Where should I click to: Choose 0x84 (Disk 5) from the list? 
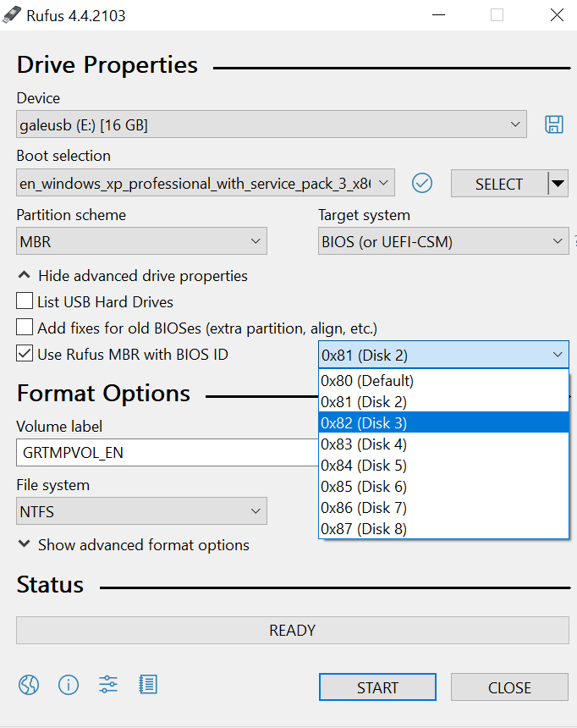443,465
